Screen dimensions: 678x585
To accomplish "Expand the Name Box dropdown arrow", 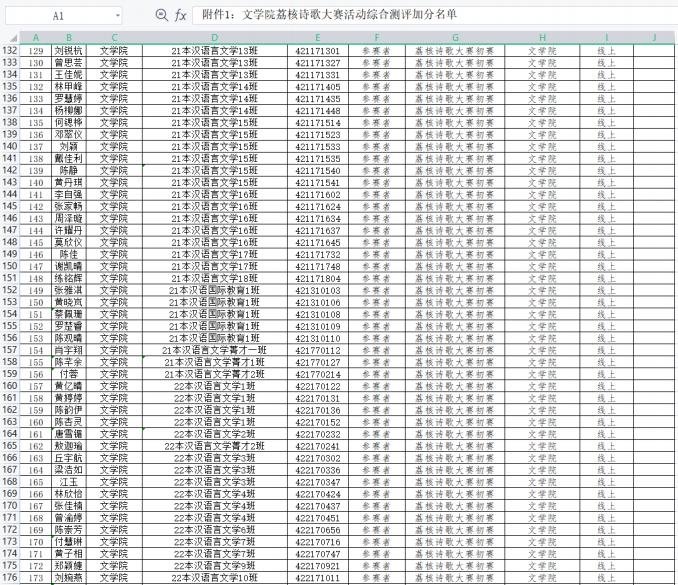I will tap(118, 16).
